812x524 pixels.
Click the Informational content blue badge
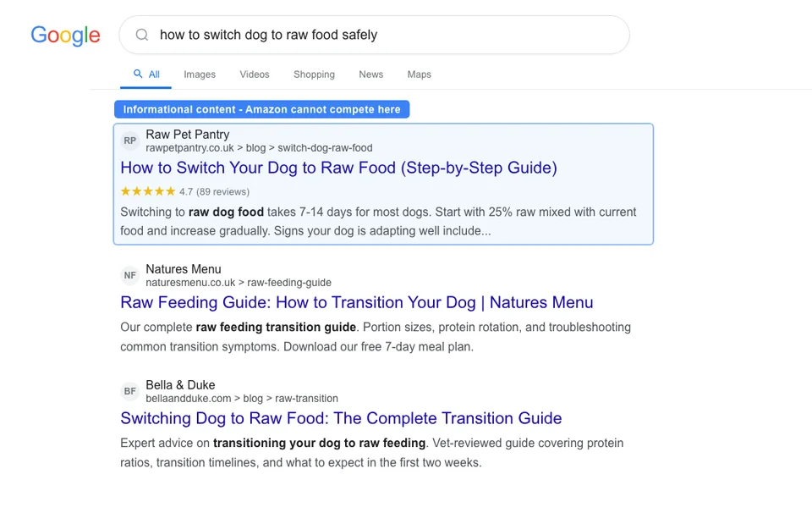coord(262,109)
